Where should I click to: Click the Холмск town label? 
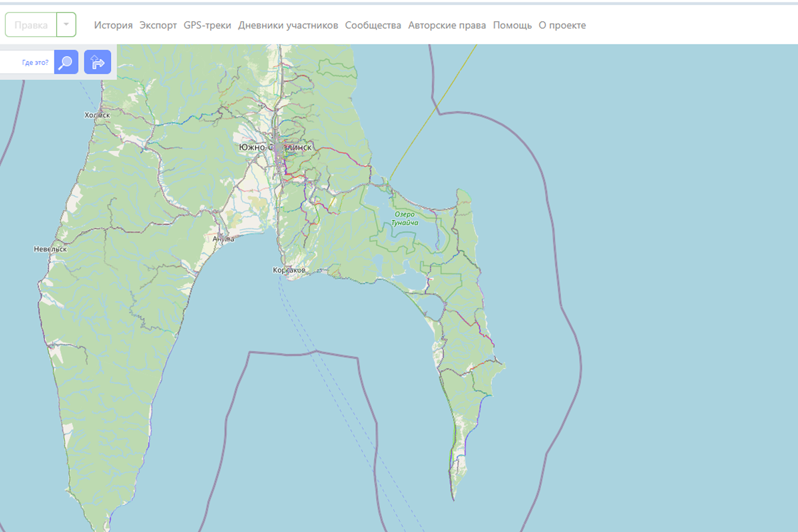pos(96,114)
